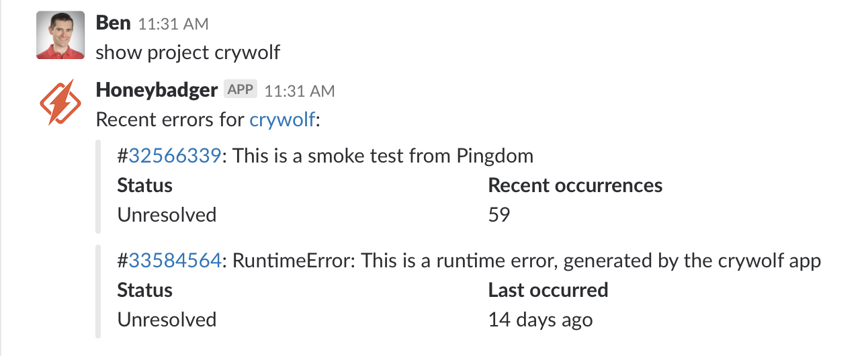Click the Recent occurrences field label

click(575, 185)
